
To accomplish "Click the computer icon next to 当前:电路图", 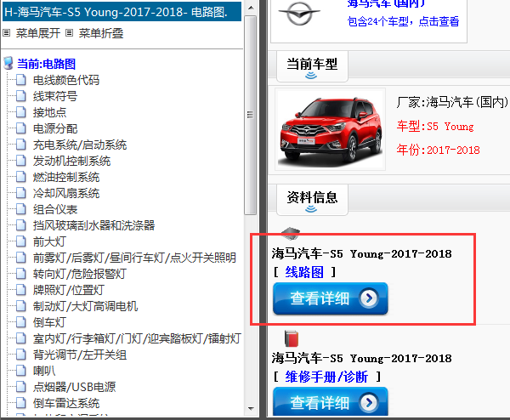I will (x=8, y=64).
